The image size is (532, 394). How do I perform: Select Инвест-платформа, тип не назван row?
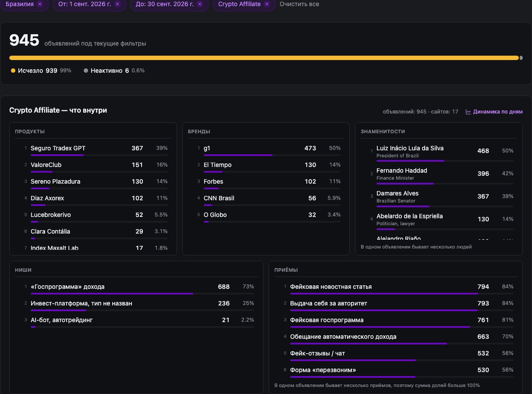point(136,305)
